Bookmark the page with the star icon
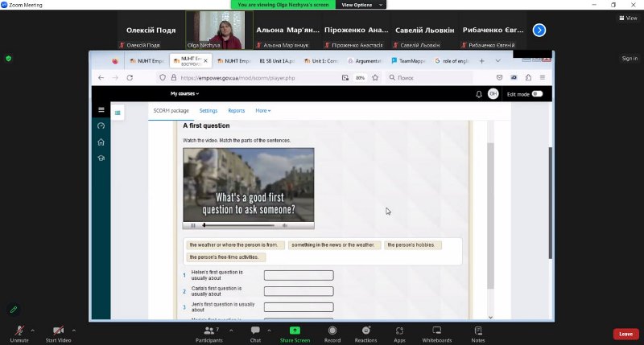This screenshot has width=644, height=345. 375,77
